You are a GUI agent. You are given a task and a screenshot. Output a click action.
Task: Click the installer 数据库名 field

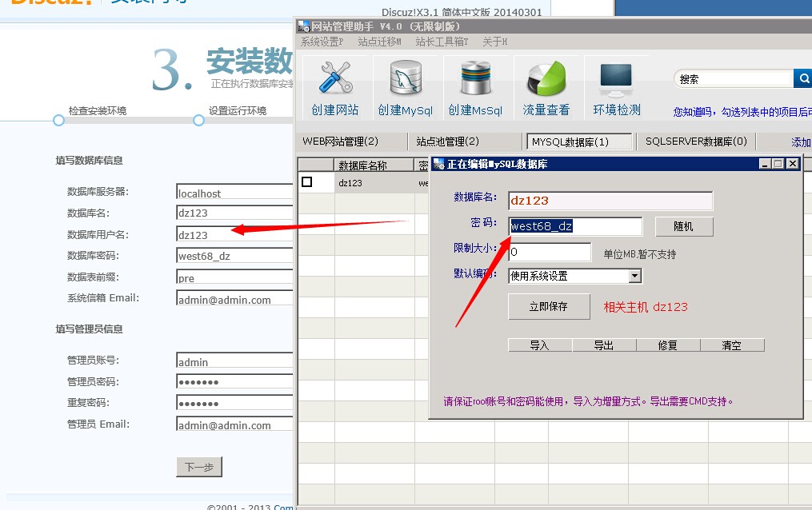click(235, 213)
